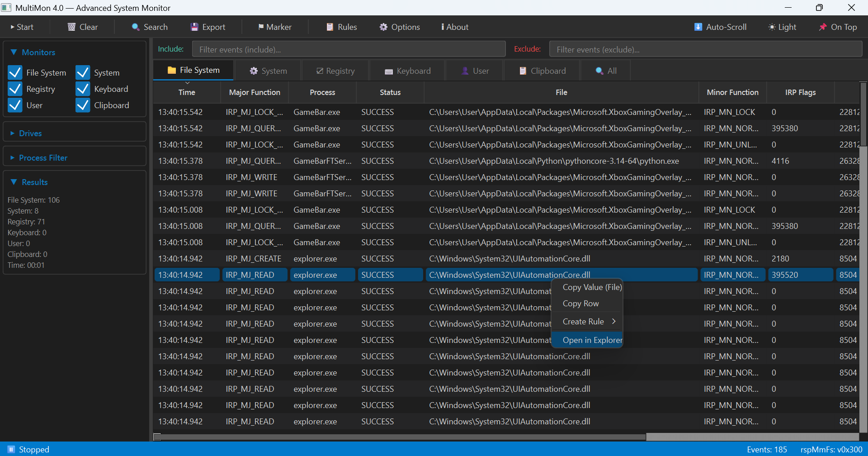868x456 pixels.
Task: Click the Options gear icon
Action: click(383, 27)
